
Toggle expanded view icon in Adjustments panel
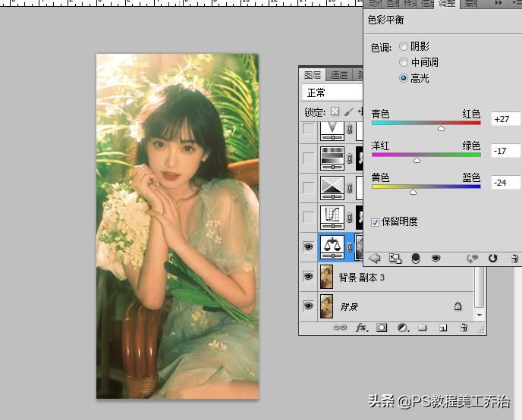point(395,259)
